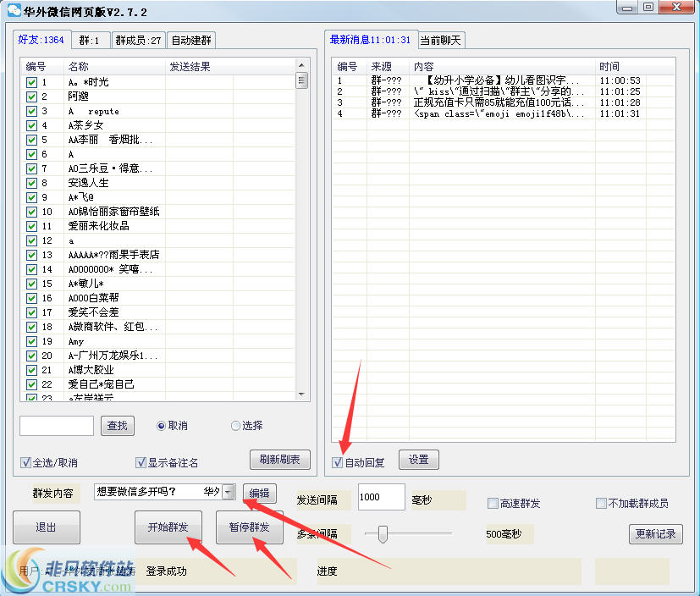Open auto-reply 设置 button

pos(418,460)
